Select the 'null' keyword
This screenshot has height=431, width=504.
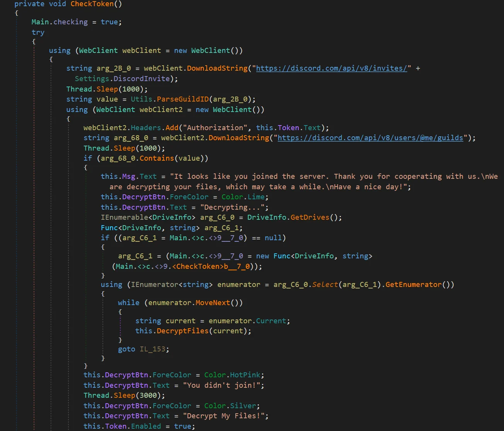[x=273, y=238]
